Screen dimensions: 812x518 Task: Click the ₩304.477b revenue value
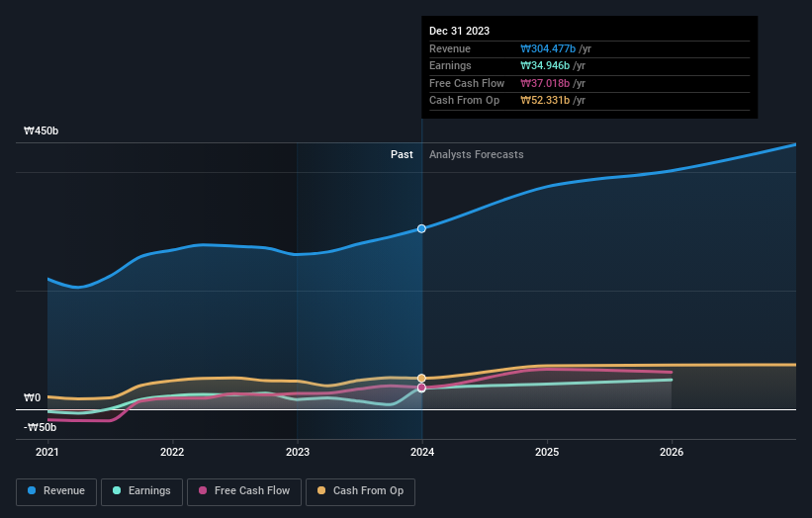[x=548, y=48]
